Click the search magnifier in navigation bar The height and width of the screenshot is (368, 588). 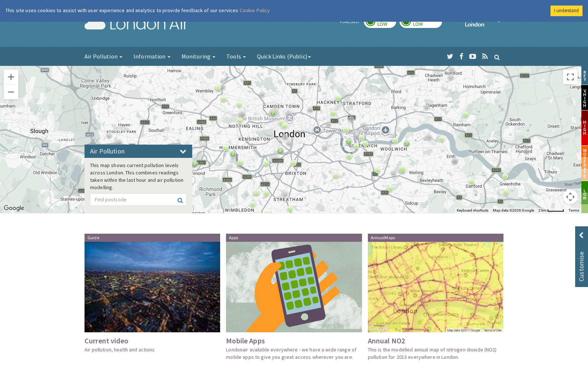[x=497, y=57]
